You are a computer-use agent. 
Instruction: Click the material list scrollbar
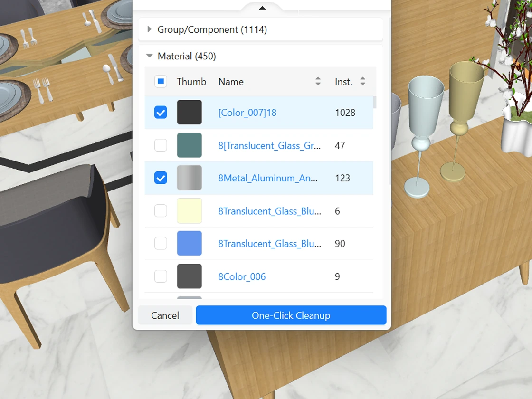coord(375,103)
